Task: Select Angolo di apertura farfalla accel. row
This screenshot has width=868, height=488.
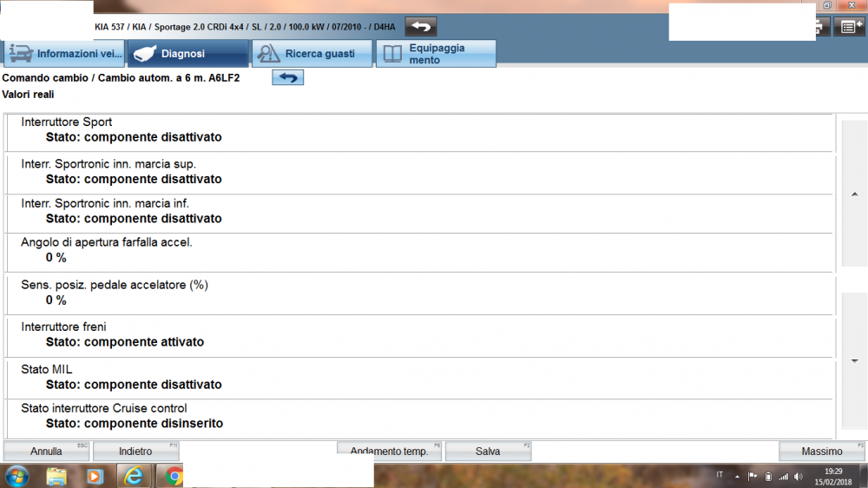Action: click(x=419, y=253)
